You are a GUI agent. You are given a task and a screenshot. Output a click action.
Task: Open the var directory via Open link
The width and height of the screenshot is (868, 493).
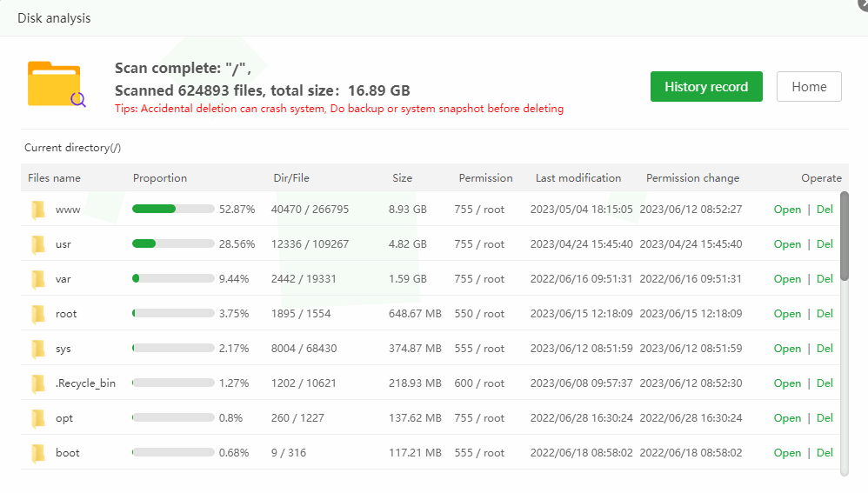coord(787,279)
